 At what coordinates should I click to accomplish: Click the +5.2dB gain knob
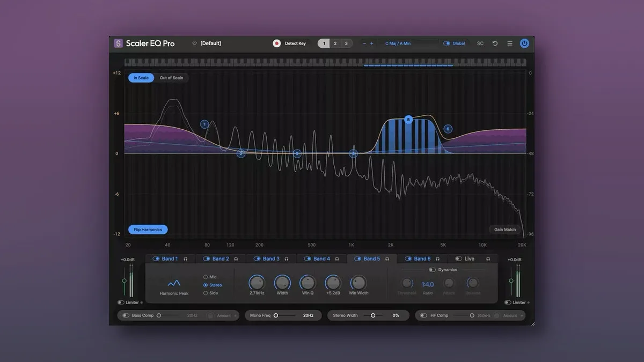(333, 283)
